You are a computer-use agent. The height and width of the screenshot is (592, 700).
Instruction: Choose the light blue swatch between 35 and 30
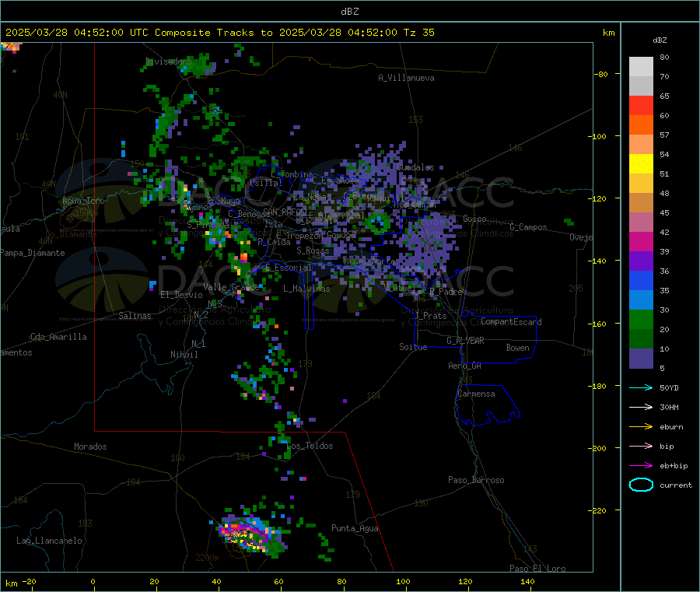641,300
